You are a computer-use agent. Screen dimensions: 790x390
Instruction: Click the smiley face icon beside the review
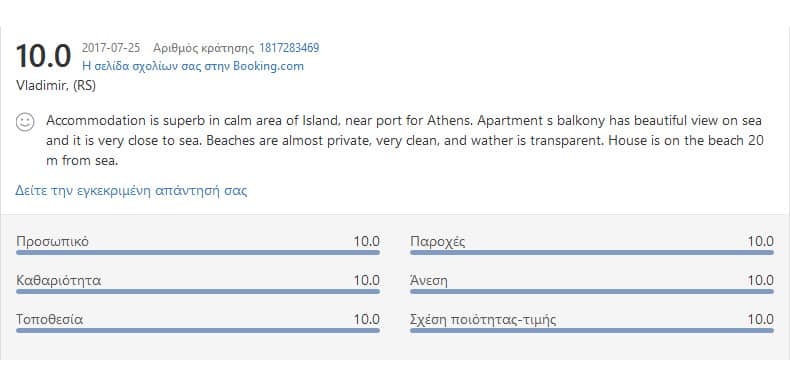[25, 122]
